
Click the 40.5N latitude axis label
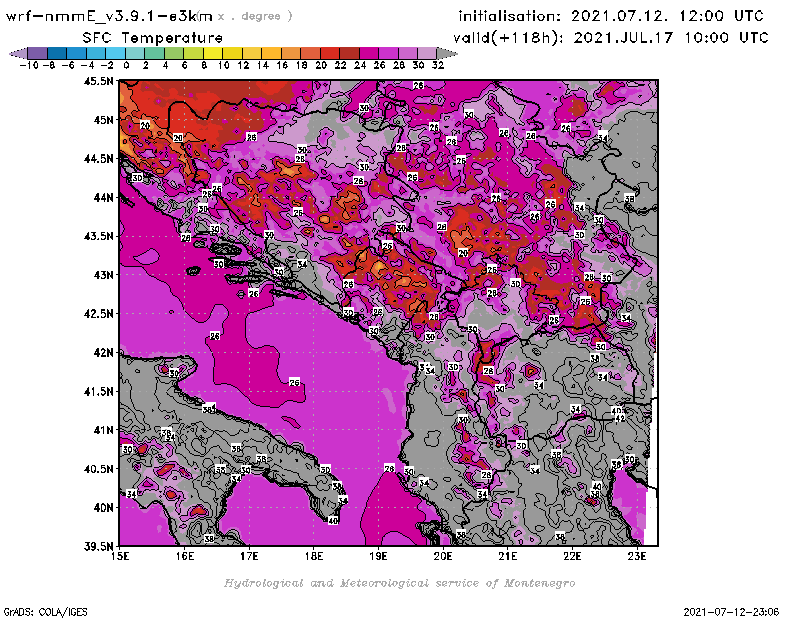tap(98, 469)
